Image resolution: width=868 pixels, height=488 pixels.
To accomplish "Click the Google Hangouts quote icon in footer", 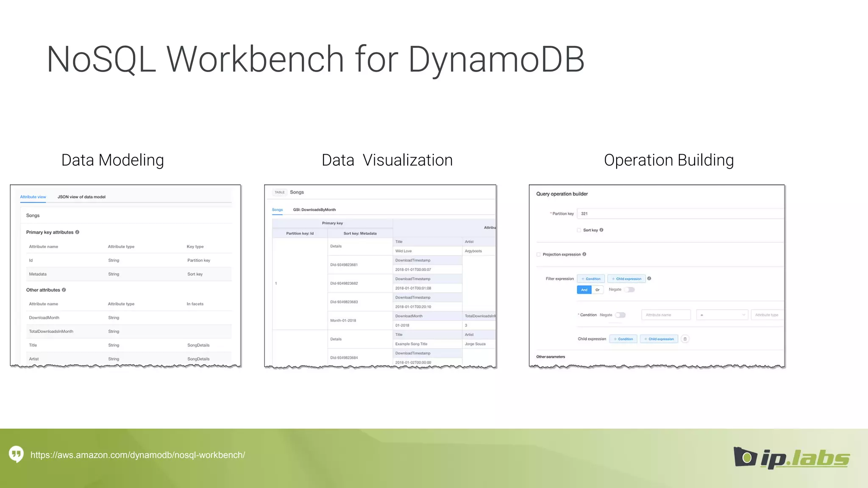I will pyautogui.click(x=17, y=455).
